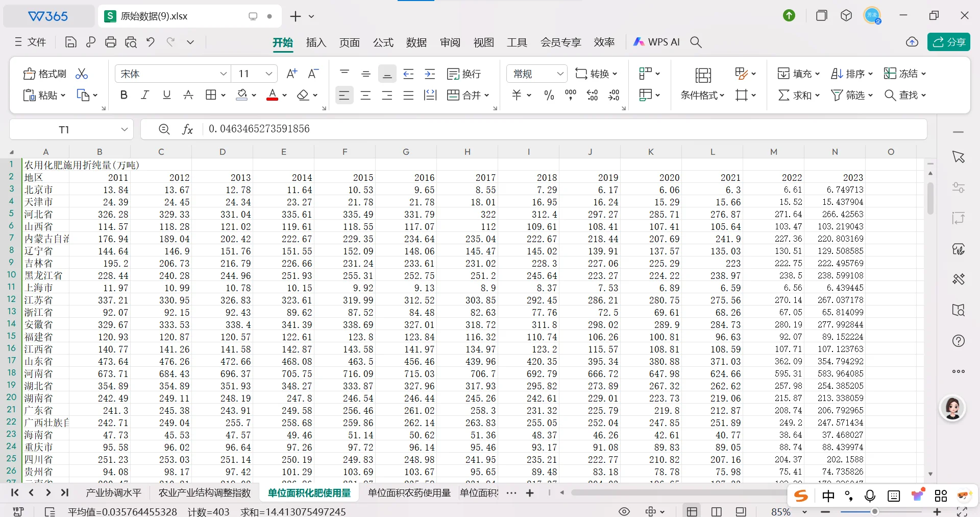Switch to the 视图 ribbon tab
Screen dimensions: 980x517
click(x=483, y=42)
